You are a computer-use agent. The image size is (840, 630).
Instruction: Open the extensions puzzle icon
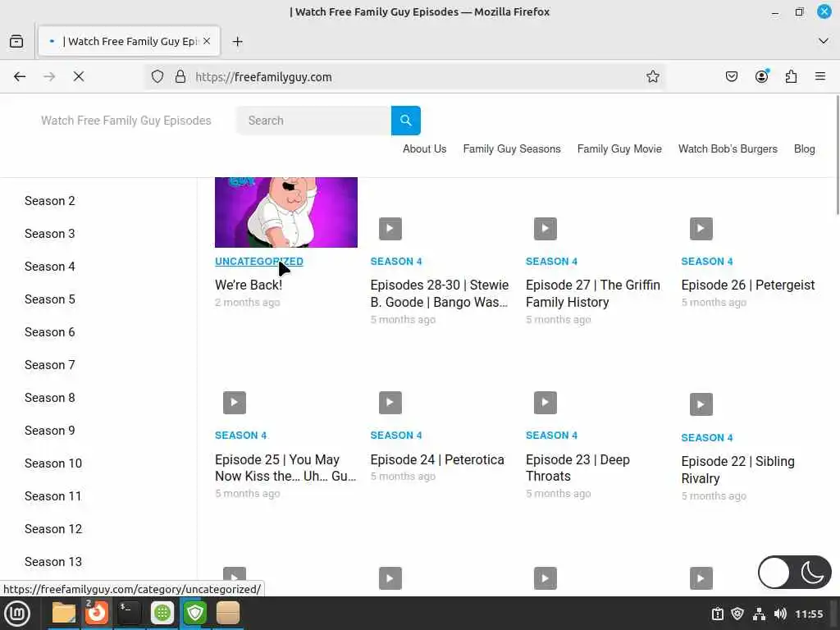click(x=791, y=76)
